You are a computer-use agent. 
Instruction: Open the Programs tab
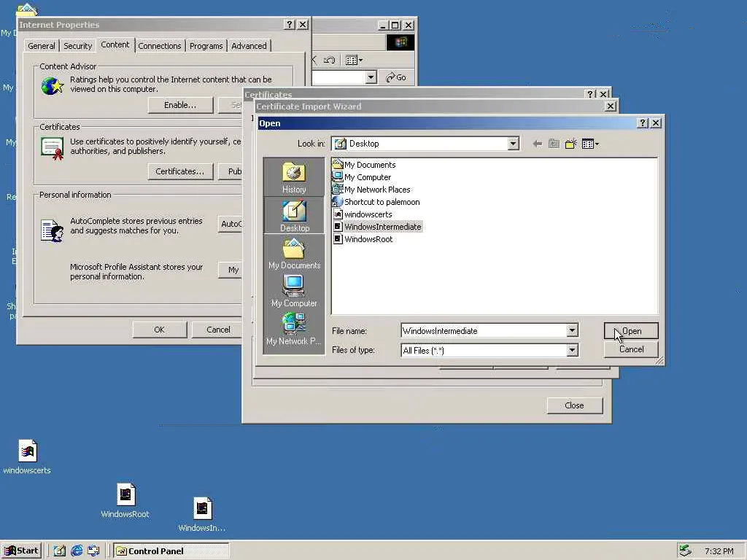click(x=206, y=46)
